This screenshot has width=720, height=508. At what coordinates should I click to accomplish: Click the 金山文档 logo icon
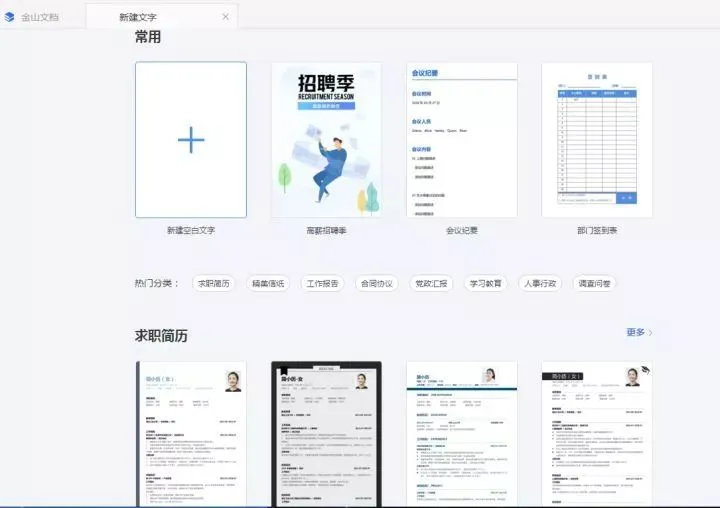pos(10,17)
